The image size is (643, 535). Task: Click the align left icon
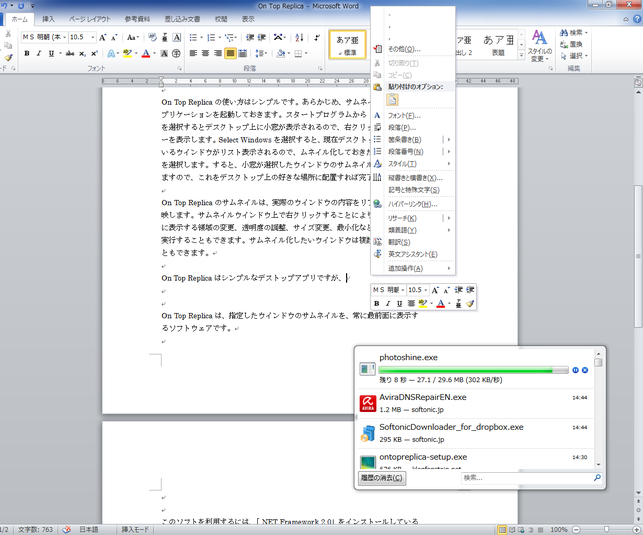click(x=194, y=53)
